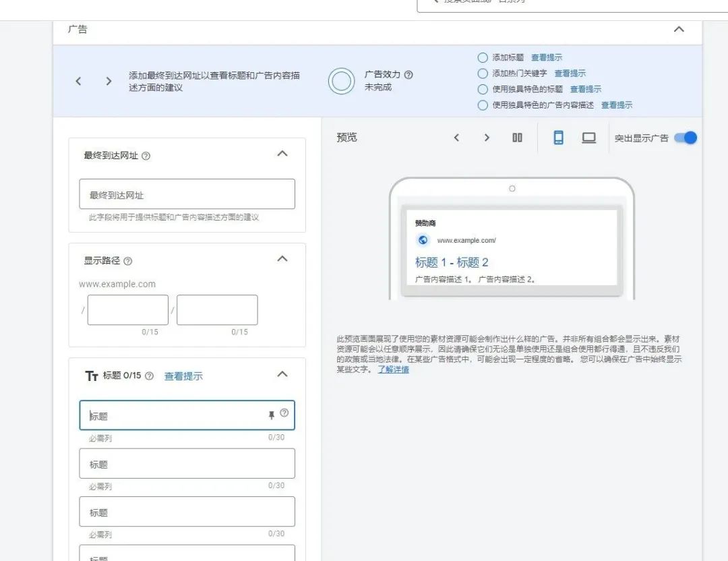The image size is (728, 561).
Task: Click the next arrow beside 预览
Action: [487, 138]
